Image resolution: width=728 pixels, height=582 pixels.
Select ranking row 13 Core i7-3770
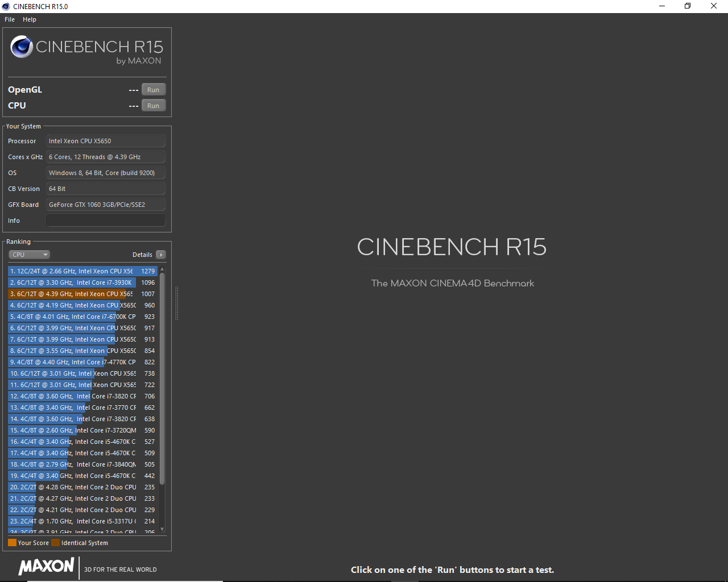(x=83, y=408)
